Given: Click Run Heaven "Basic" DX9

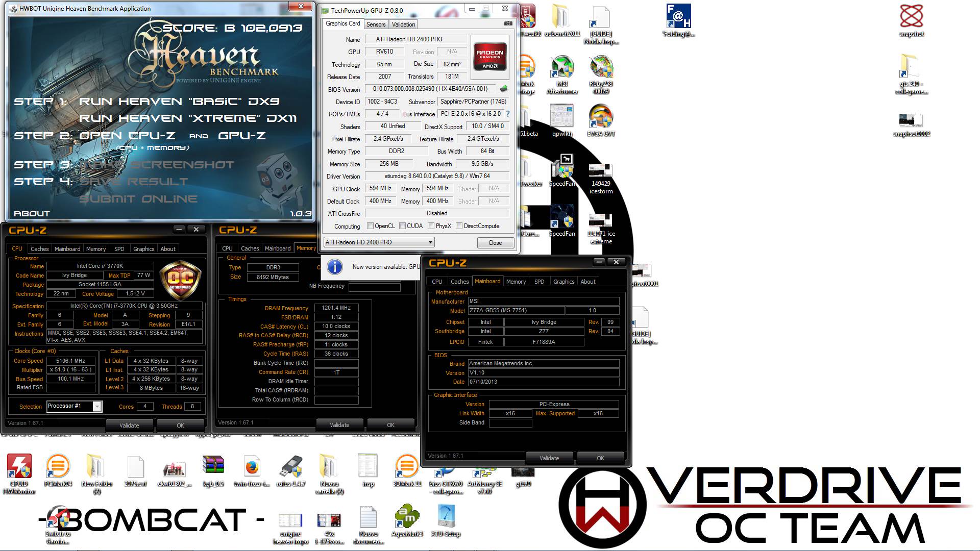Looking at the screenshot, I should coord(179,102).
